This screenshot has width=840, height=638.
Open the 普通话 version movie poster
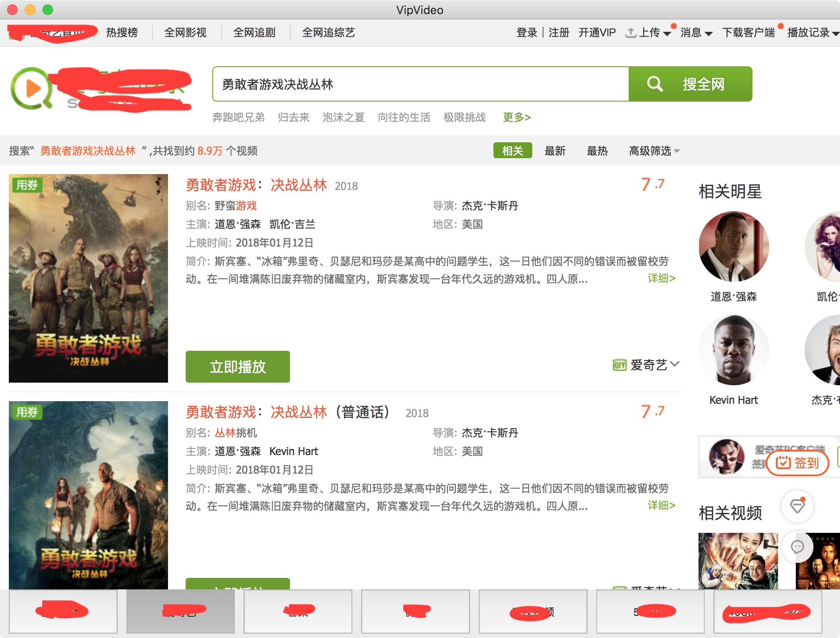[x=88, y=495]
